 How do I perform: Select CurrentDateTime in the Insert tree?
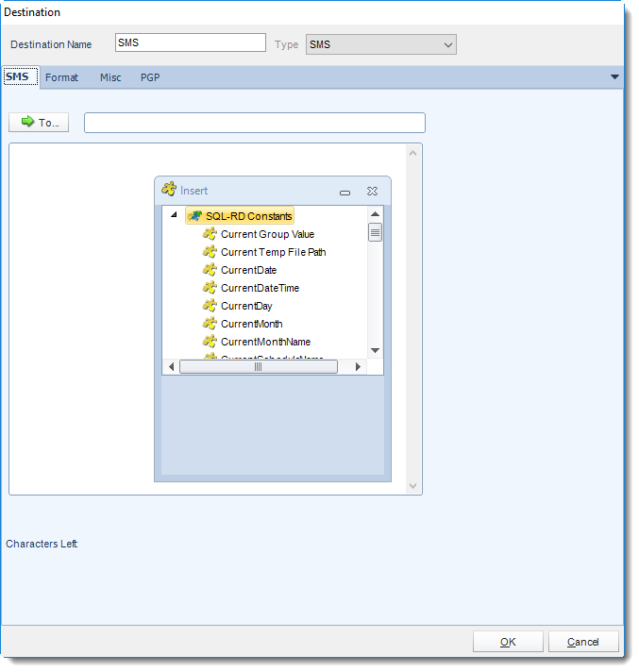(260, 289)
